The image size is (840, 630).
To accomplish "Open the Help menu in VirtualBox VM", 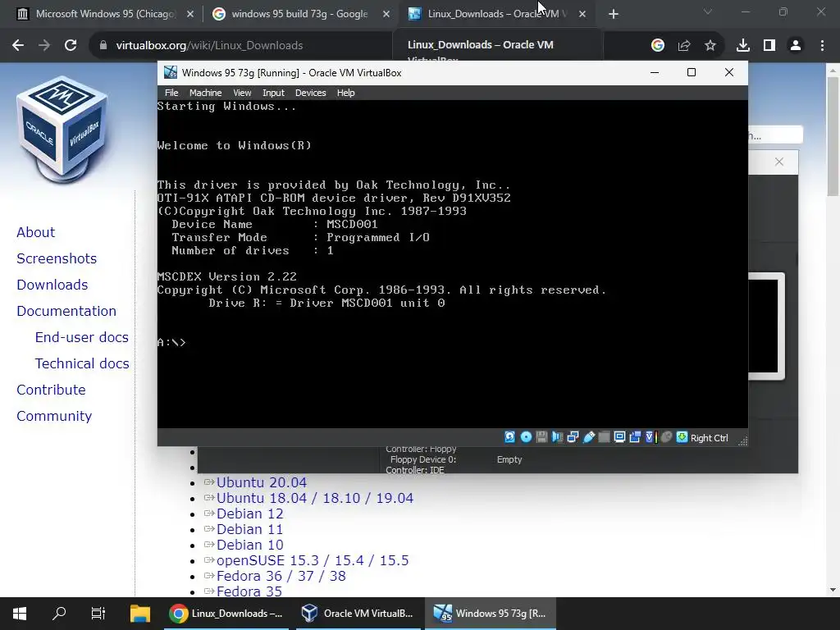I will pyautogui.click(x=345, y=93).
